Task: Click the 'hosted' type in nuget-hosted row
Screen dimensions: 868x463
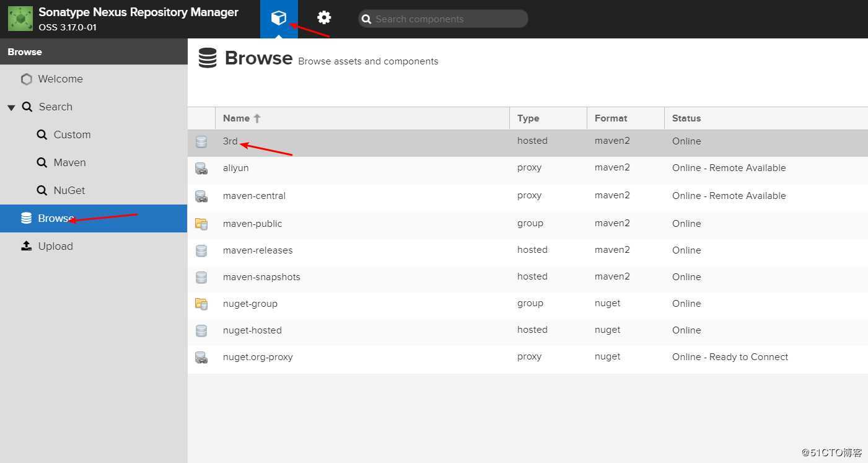Action: click(x=532, y=330)
